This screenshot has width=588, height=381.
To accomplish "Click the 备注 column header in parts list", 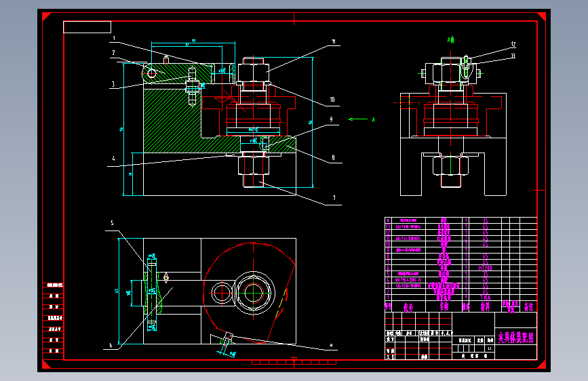I will point(528,306).
